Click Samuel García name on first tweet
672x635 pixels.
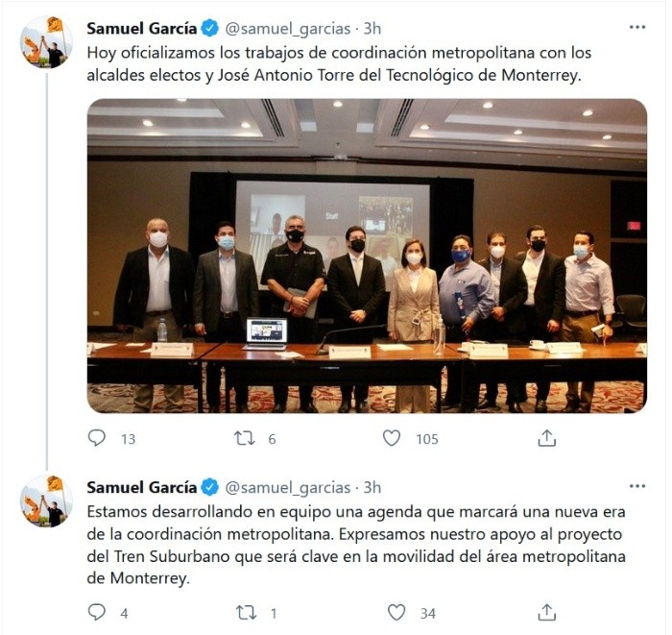(141, 28)
